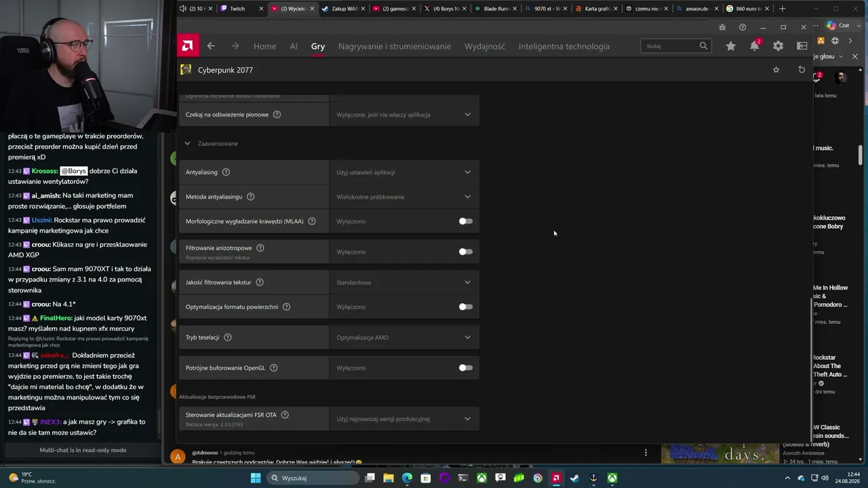868x488 pixels.
Task: Show help for Jakość filtrowania tekstur
Action: click(x=260, y=282)
